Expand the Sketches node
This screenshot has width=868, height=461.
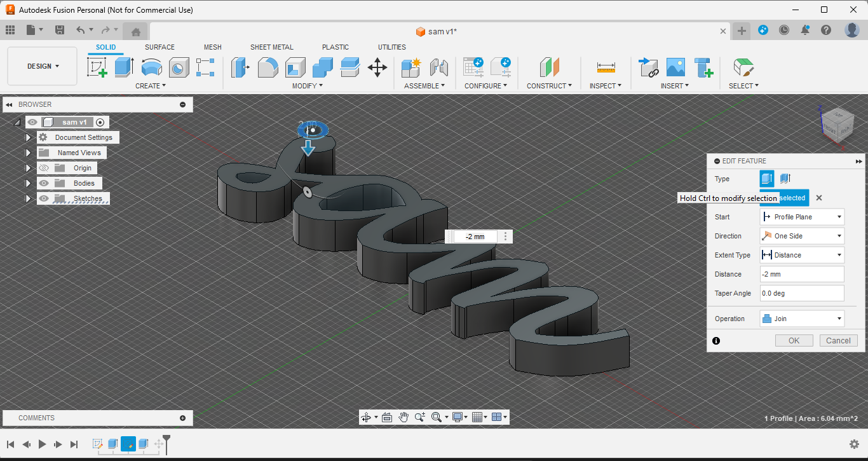(x=28, y=198)
